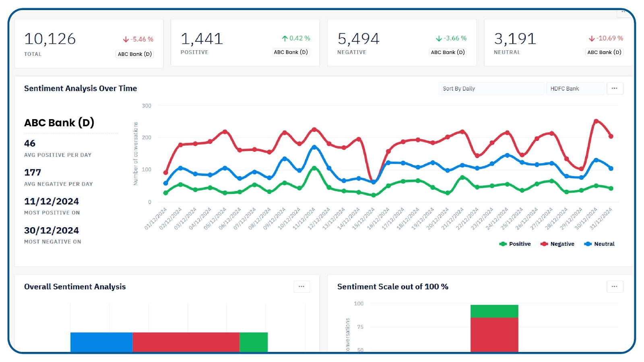Click the green up arrow on Positive card
The height and width of the screenshot is (362, 644).
(x=285, y=38)
